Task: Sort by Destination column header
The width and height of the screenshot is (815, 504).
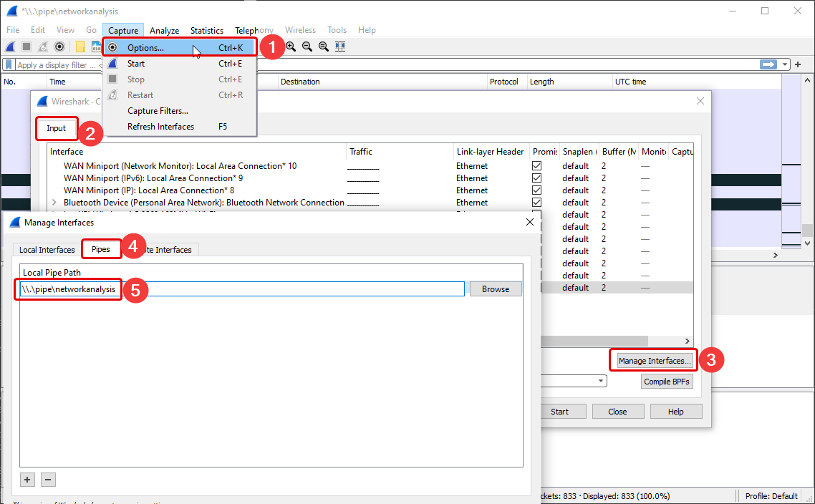Action: point(382,82)
